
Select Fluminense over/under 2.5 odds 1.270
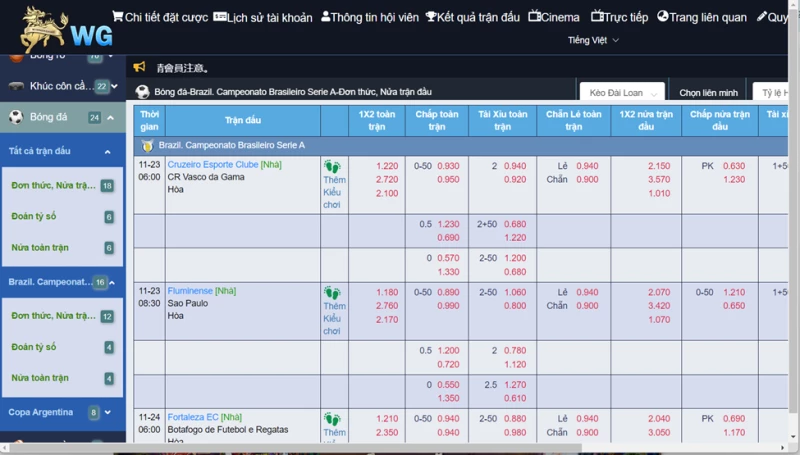pyautogui.click(x=515, y=385)
